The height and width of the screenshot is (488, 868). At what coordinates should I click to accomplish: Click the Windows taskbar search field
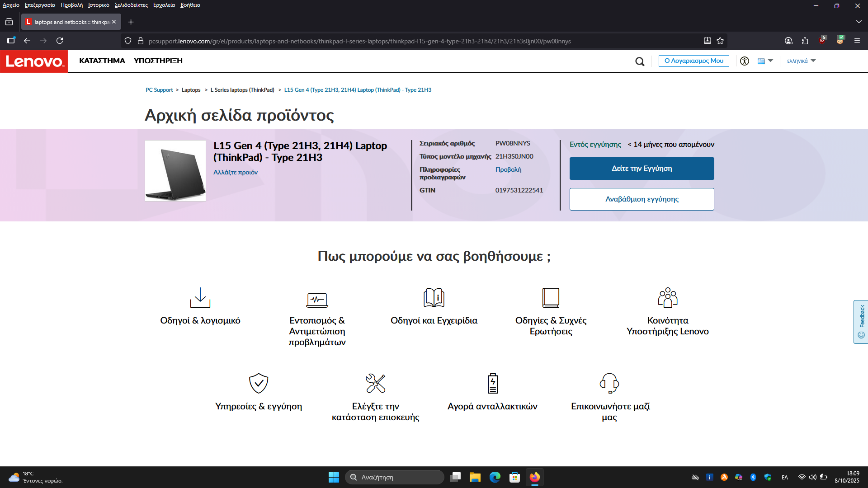(x=394, y=477)
